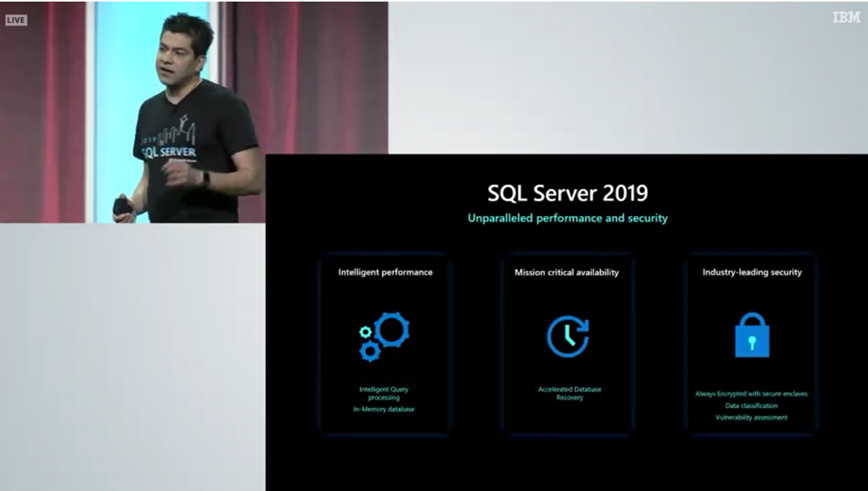Screen dimensions: 868x491
Task: Click the IBM logo
Action: [x=847, y=18]
